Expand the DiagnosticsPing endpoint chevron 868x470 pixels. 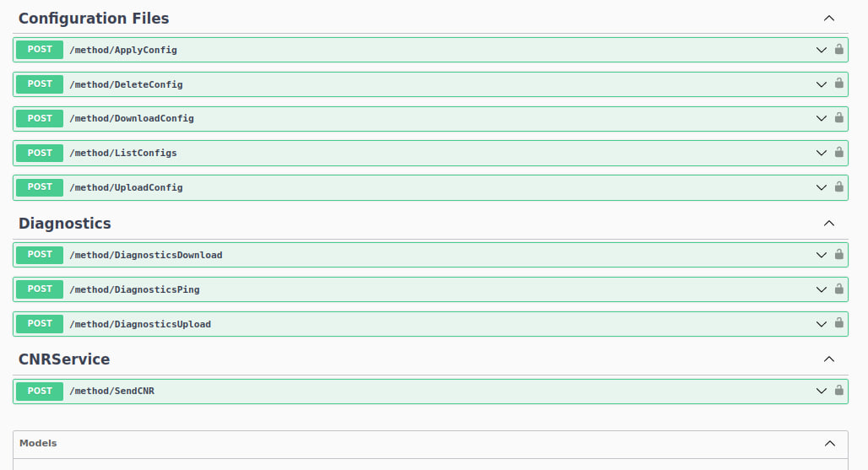tap(822, 289)
